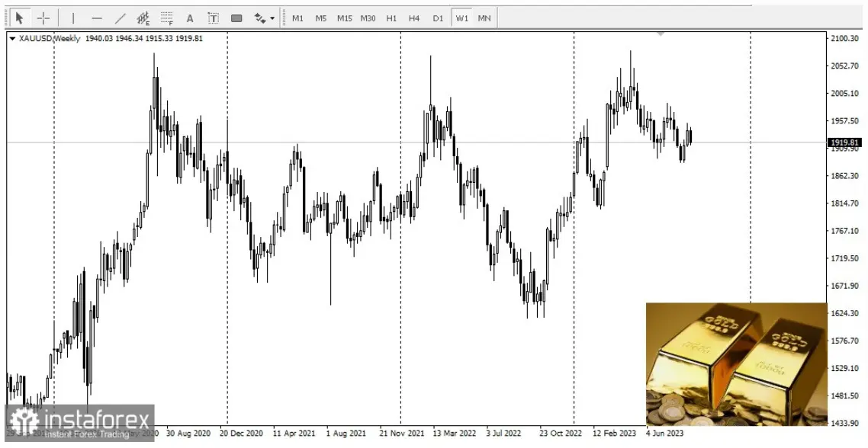Open the arrows objects dropdown

click(x=265, y=18)
